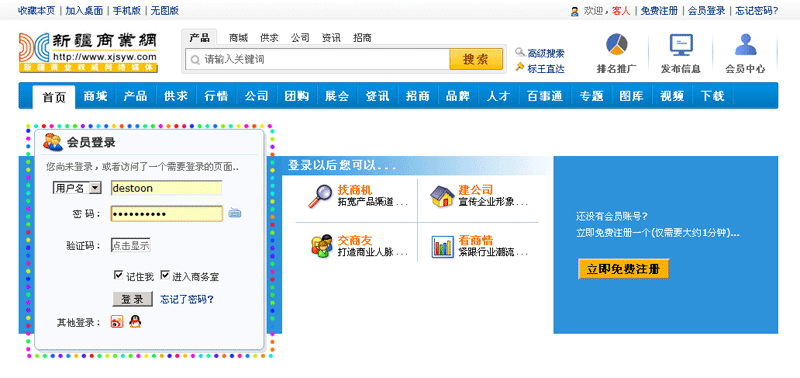
Task: Select the 招商 search tab
Action: pos(362,38)
